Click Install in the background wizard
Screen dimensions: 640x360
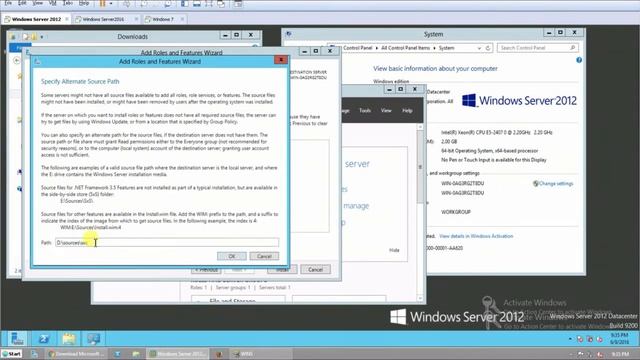tap(282, 270)
